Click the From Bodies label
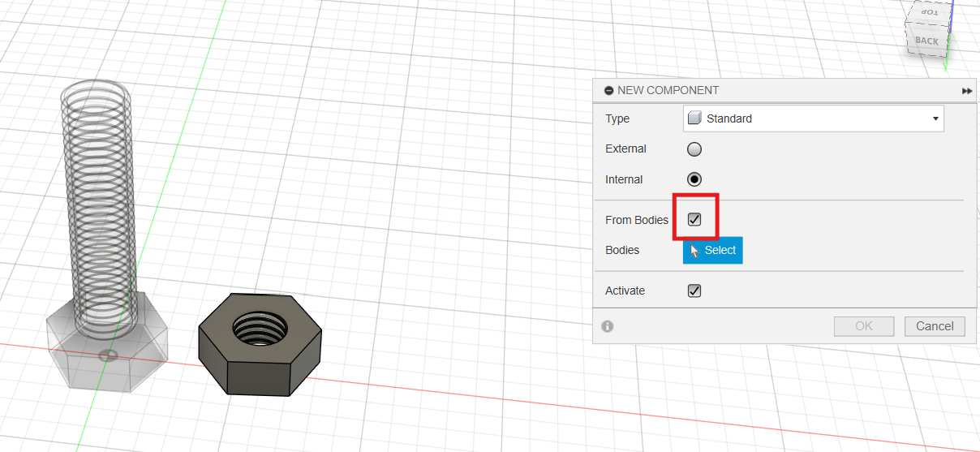 637,220
